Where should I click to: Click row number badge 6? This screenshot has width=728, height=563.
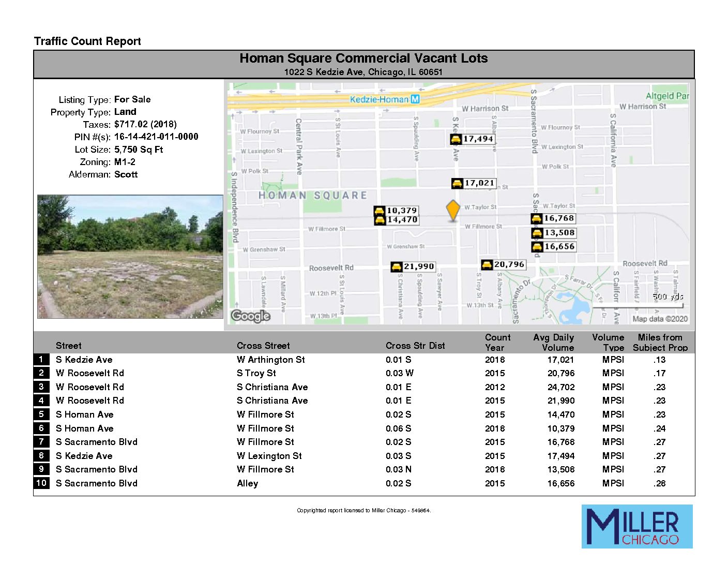point(41,428)
